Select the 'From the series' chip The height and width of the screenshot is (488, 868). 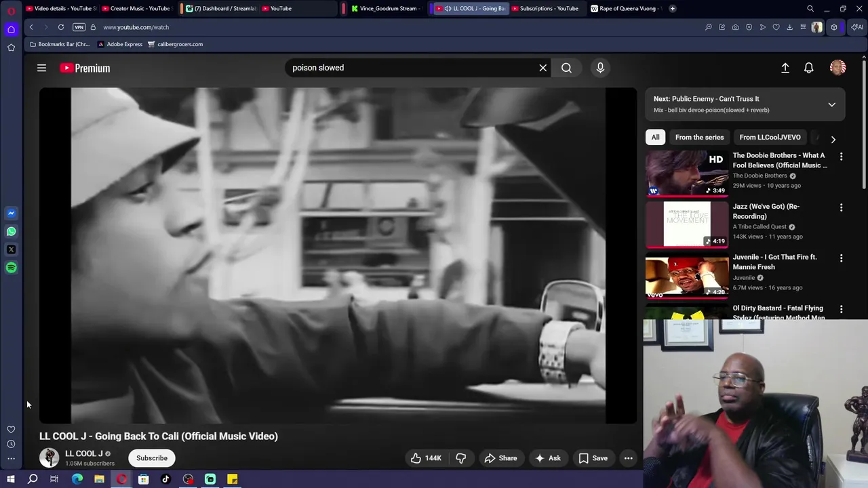tap(699, 137)
